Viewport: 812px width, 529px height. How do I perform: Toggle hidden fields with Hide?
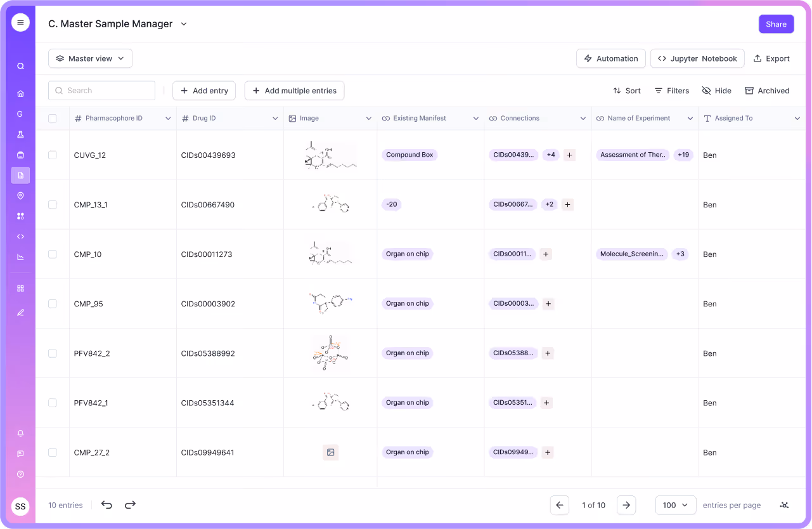point(716,90)
